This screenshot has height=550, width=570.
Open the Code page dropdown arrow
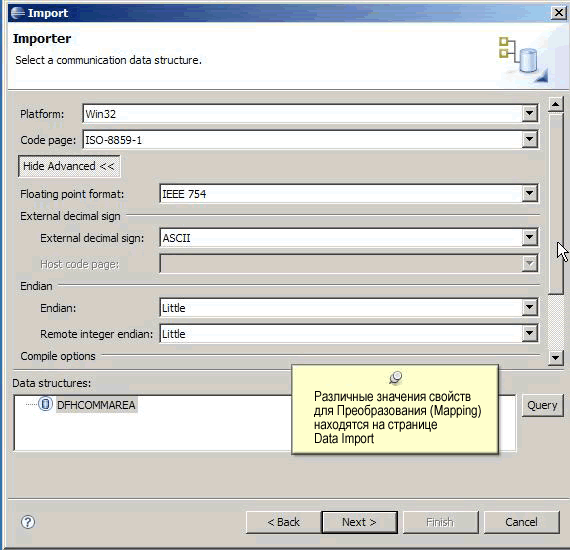click(x=530, y=139)
